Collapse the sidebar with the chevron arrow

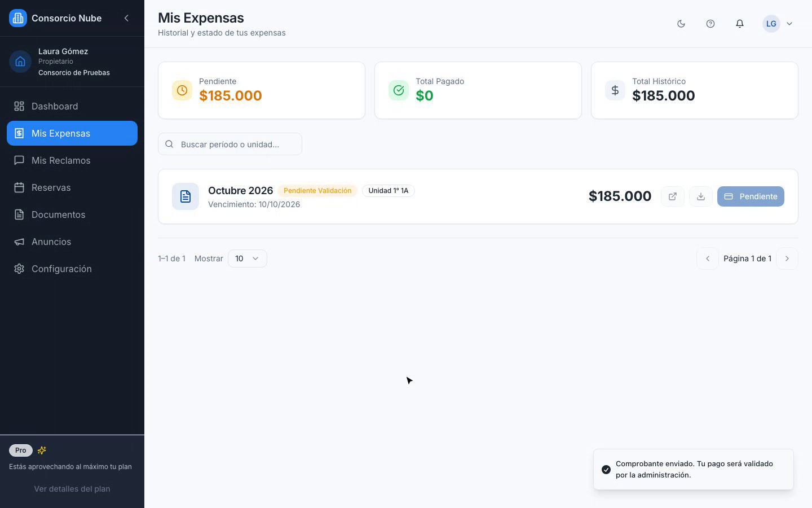[x=126, y=18]
